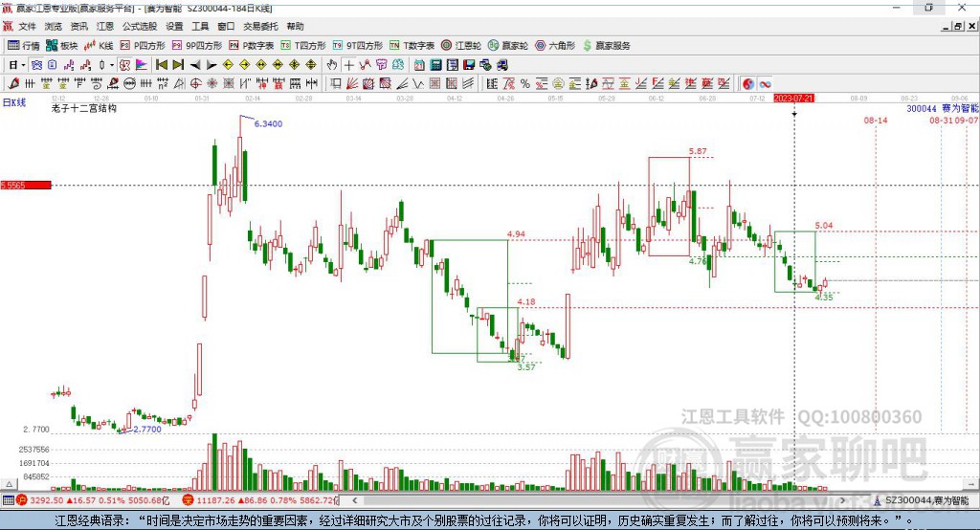The width and height of the screenshot is (980, 530).
Task: Select the circle target drawing tool
Action: (x=195, y=84)
